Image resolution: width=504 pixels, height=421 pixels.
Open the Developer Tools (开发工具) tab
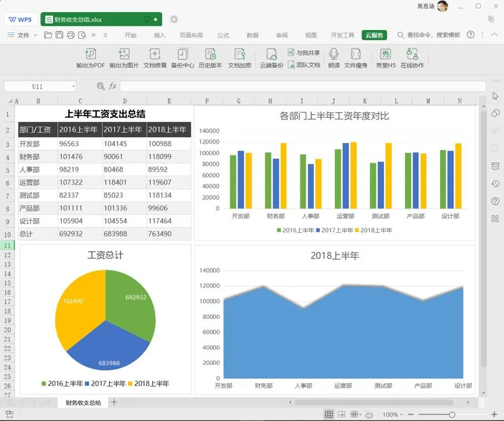click(343, 35)
